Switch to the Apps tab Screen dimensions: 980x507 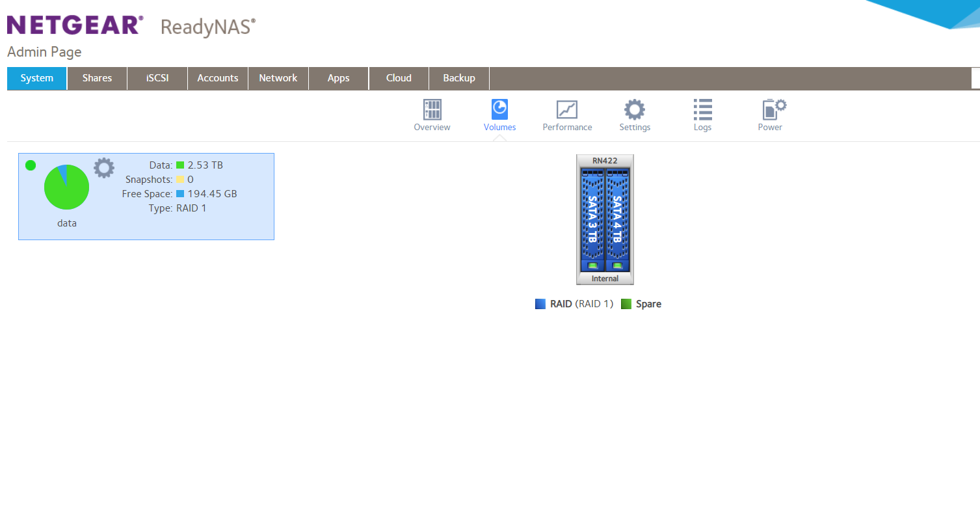coord(338,78)
